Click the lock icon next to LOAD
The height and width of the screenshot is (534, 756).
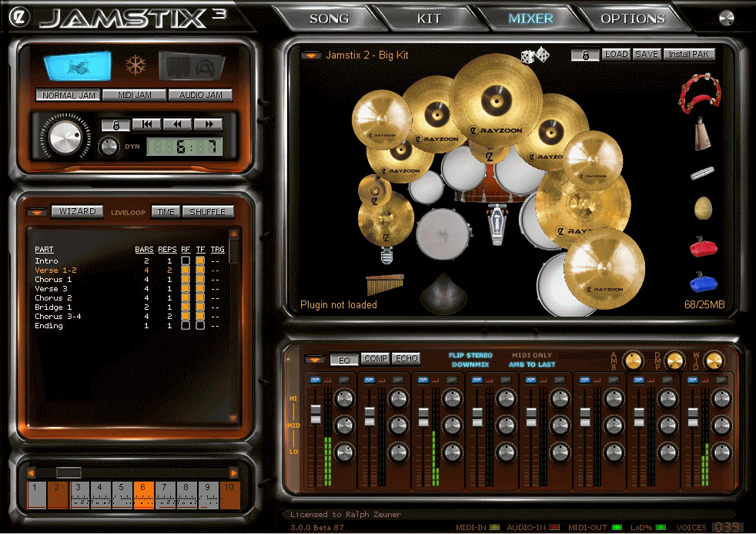click(x=585, y=55)
